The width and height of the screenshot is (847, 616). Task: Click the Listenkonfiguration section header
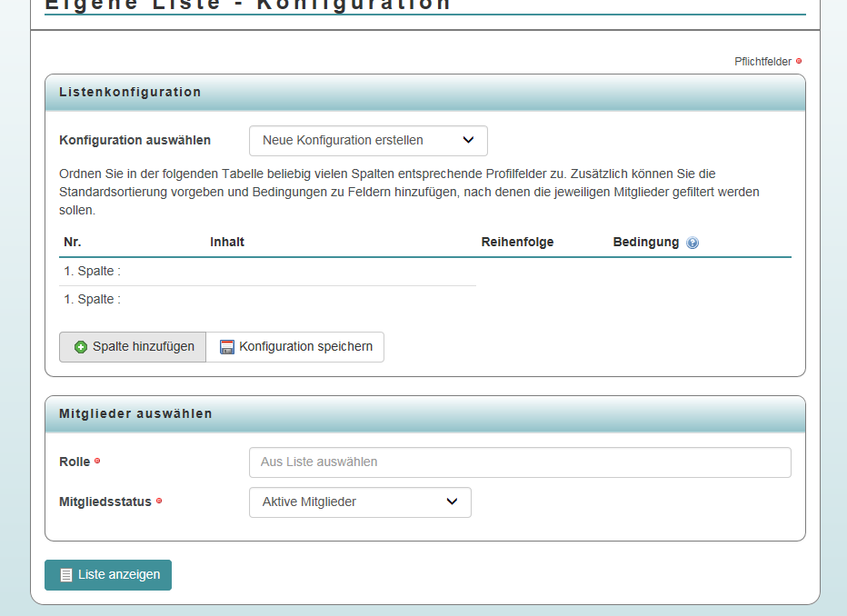point(130,92)
